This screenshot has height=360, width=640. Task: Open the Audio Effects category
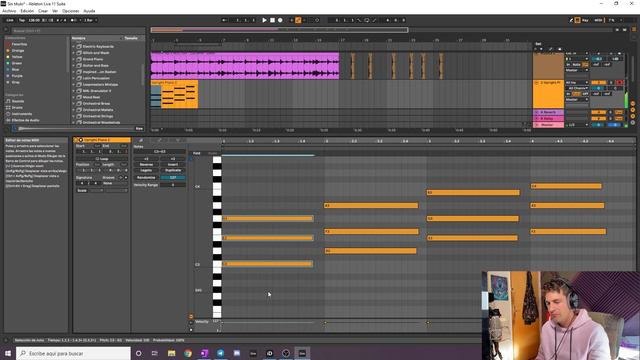coord(25,120)
